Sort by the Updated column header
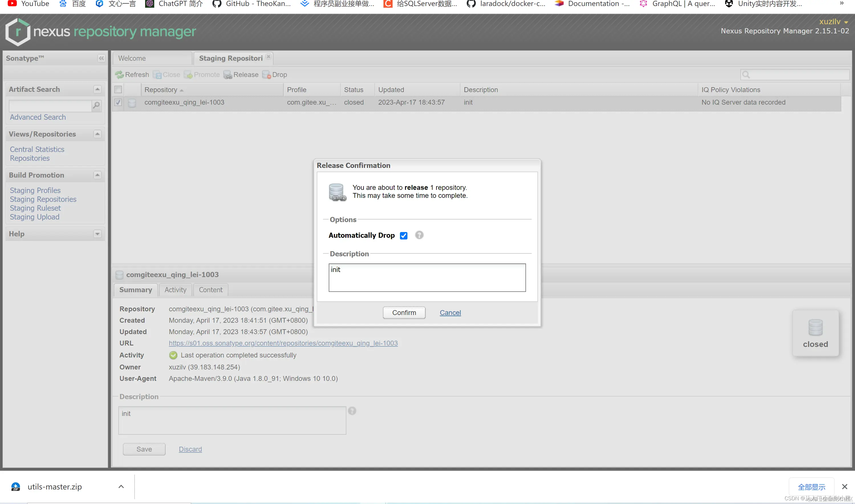Screen dimensions: 855x504 417,90
